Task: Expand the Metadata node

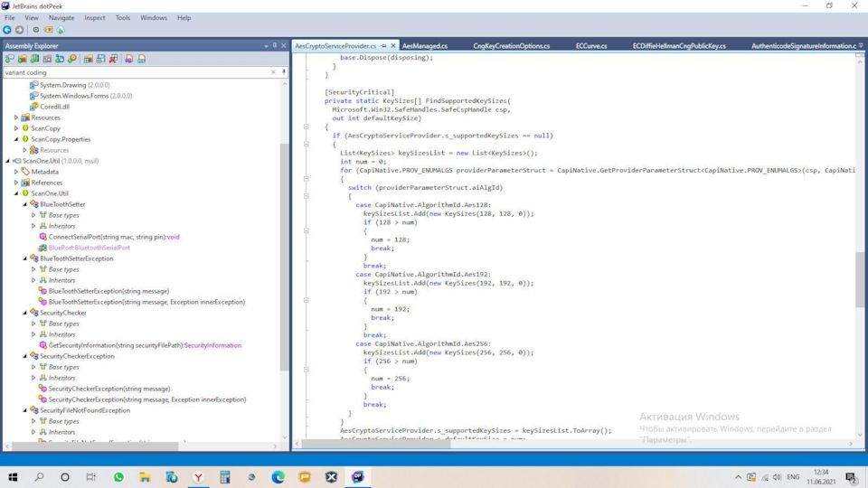Action: 16,172
